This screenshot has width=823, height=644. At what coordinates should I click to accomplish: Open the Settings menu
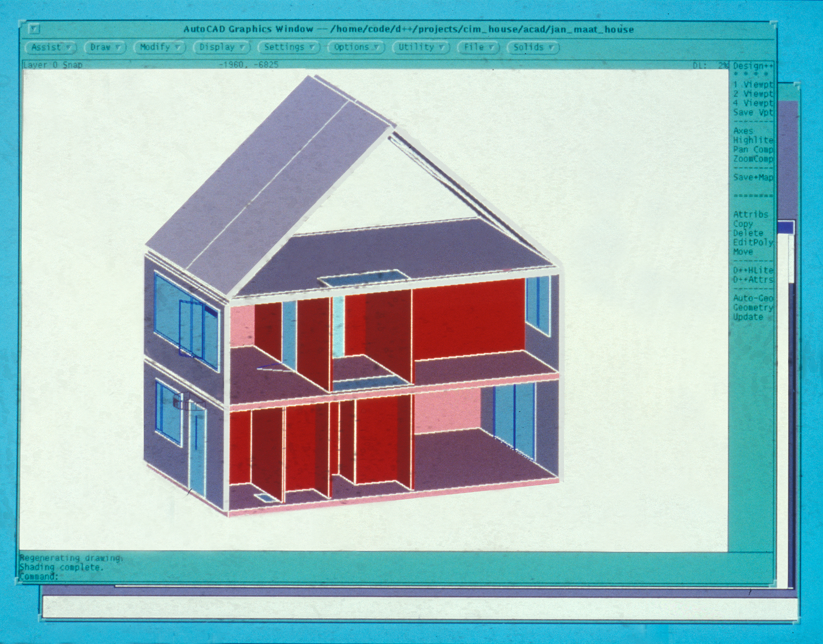(289, 47)
